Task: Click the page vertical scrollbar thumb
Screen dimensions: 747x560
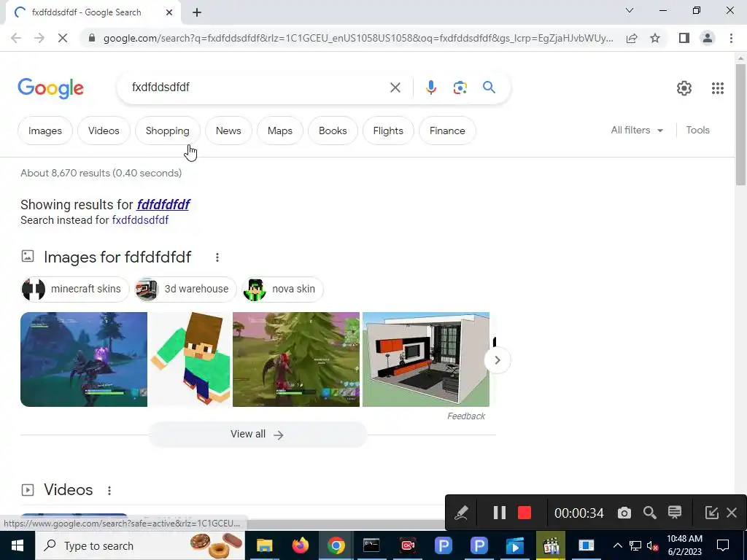Action: [740, 125]
